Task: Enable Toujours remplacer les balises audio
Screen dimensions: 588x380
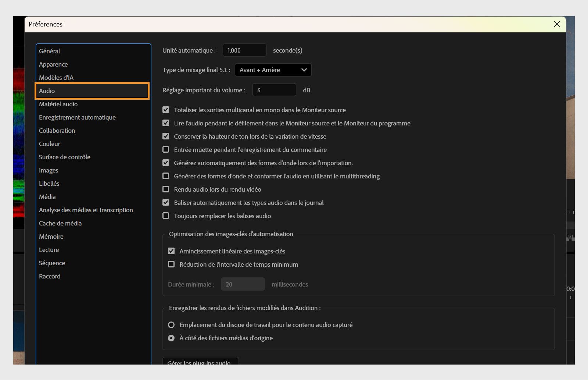Action: tap(166, 216)
